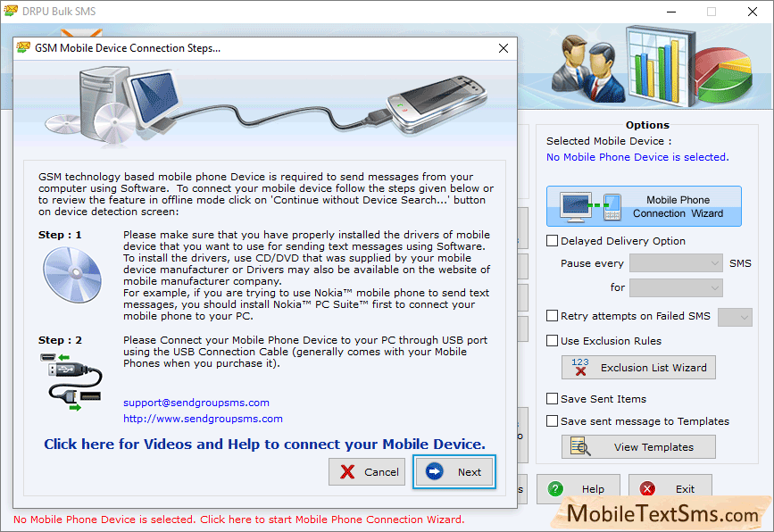The width and height of the screenshot is (774, 532).
Task: Click the red status bar connection wizard message
Action: [x=239, y=520]
